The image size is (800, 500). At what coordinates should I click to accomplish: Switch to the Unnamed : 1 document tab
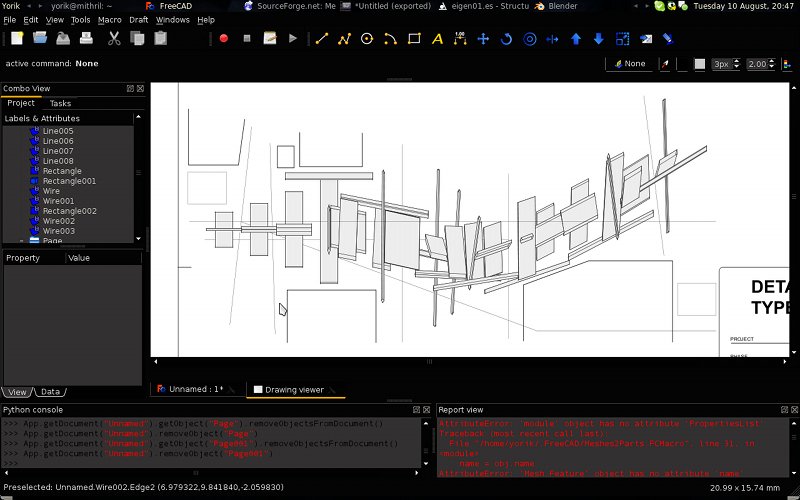click(195, 389)
